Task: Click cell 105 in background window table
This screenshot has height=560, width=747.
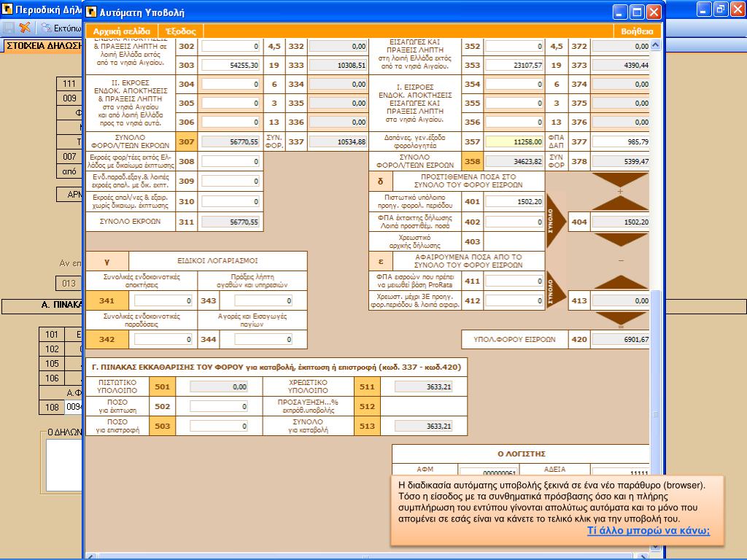Action: (x=52, y=364)
